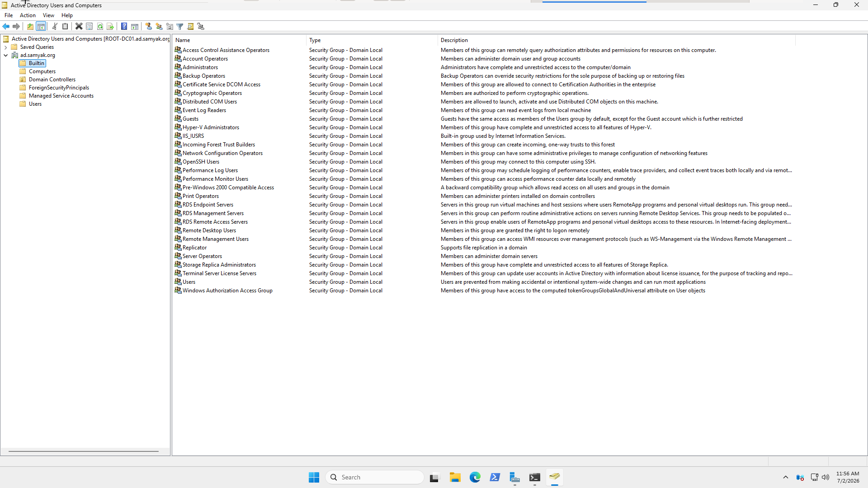Select the Computers container in tree
The image size is (868, 488).
click(42, 71)
